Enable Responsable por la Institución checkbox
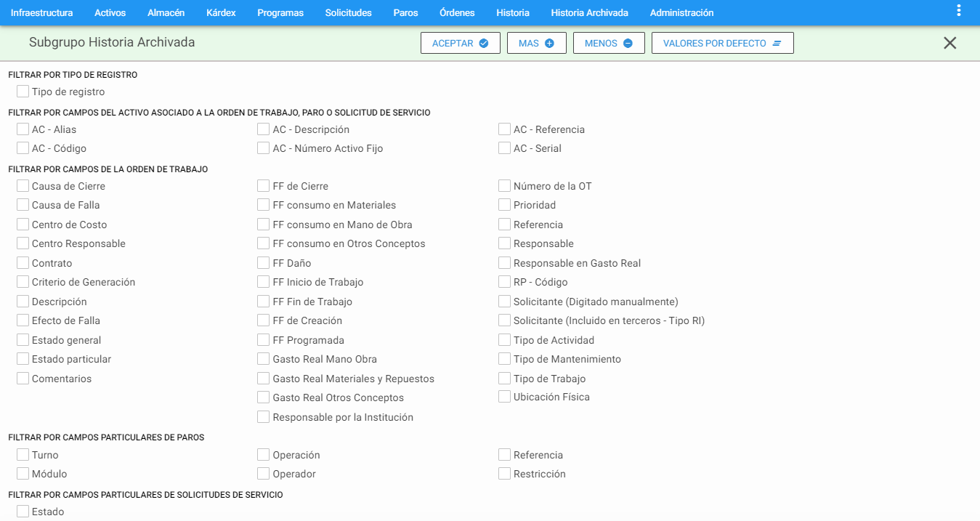The image size is (980, 521). [x=264, y=417]
